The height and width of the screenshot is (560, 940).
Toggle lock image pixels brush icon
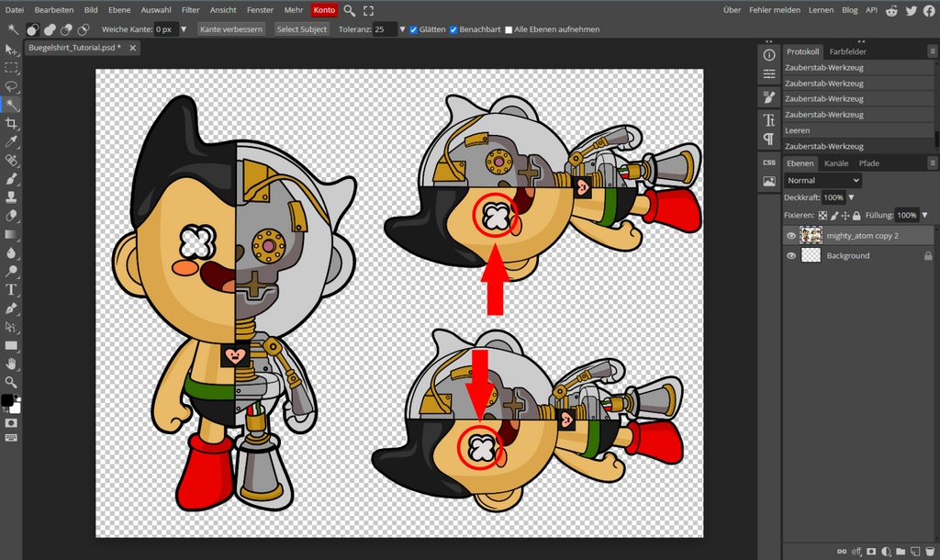(834, 215)
